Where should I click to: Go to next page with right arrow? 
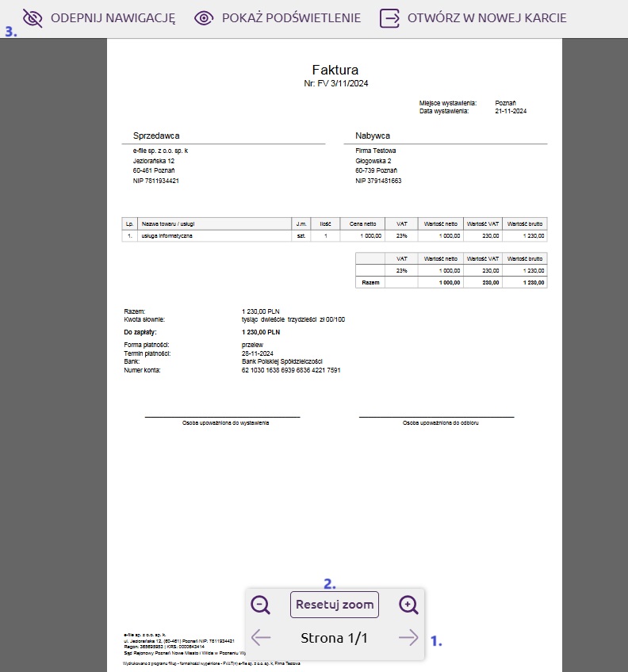(x=408, y=637)
